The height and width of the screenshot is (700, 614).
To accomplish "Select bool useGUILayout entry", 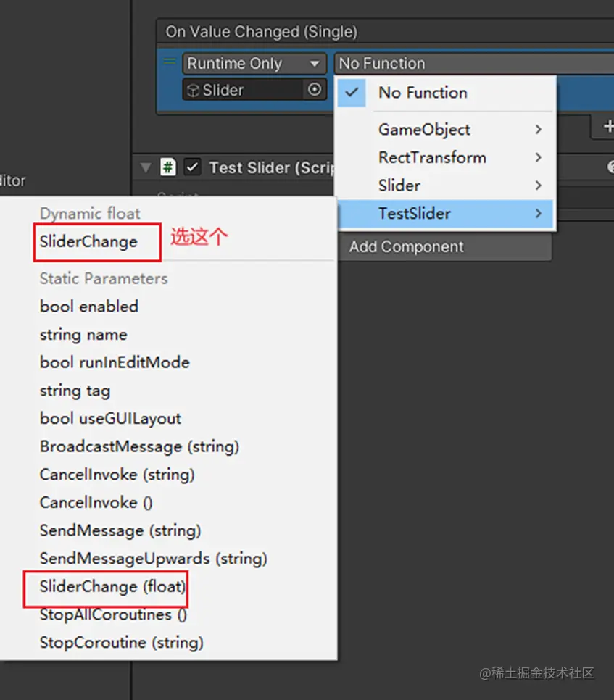I will [x=110, y=419].
